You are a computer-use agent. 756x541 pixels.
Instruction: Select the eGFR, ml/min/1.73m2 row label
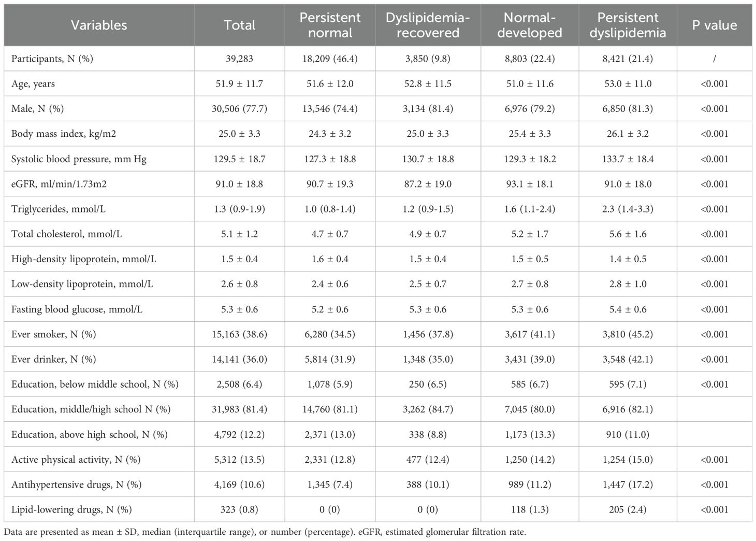[59, 184]
